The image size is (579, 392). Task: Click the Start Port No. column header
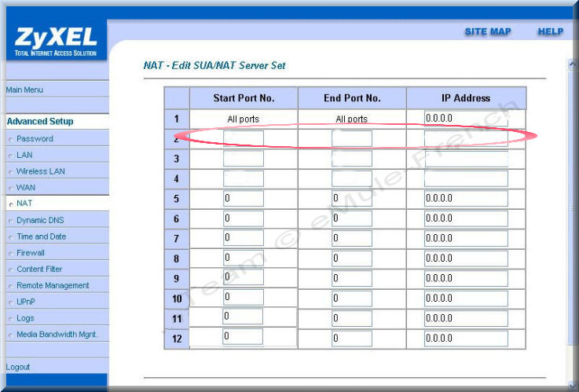click(244, 98)
